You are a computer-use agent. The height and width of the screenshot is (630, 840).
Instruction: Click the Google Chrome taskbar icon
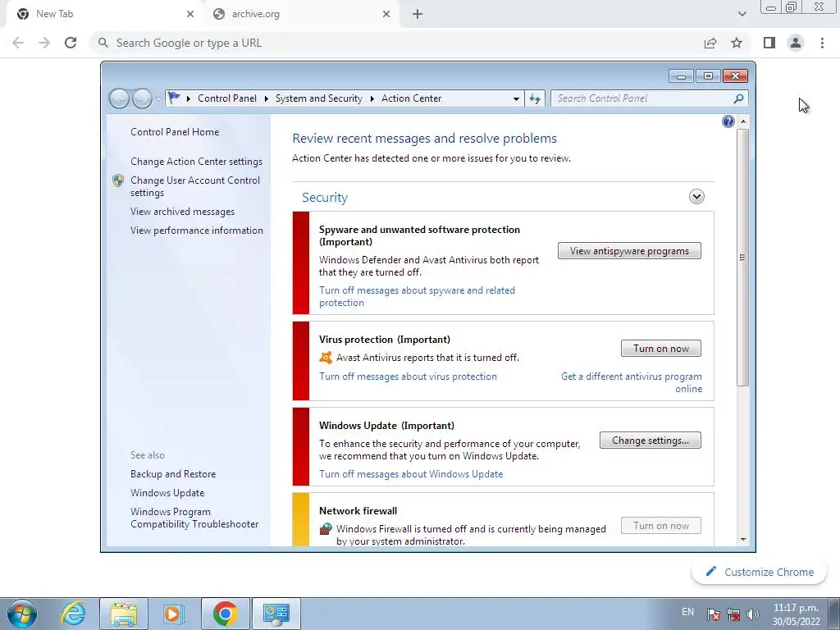(225, 614)
